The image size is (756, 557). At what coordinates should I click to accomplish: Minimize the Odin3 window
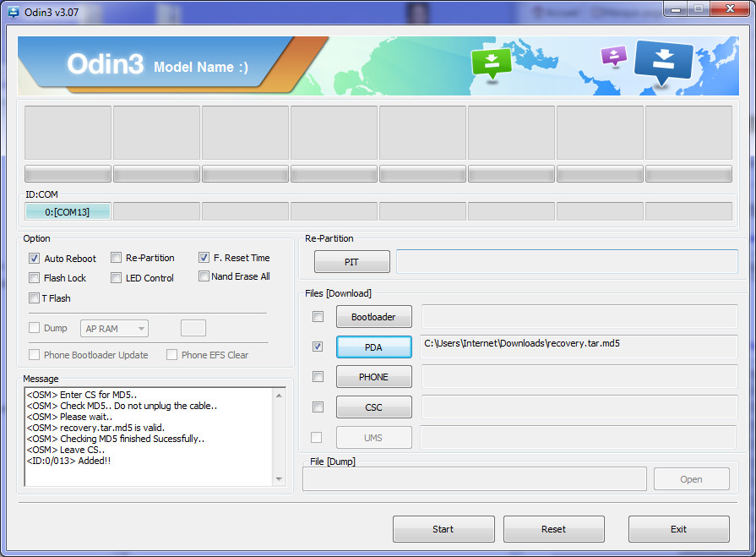pyautogui.click(x=676, y=8)
